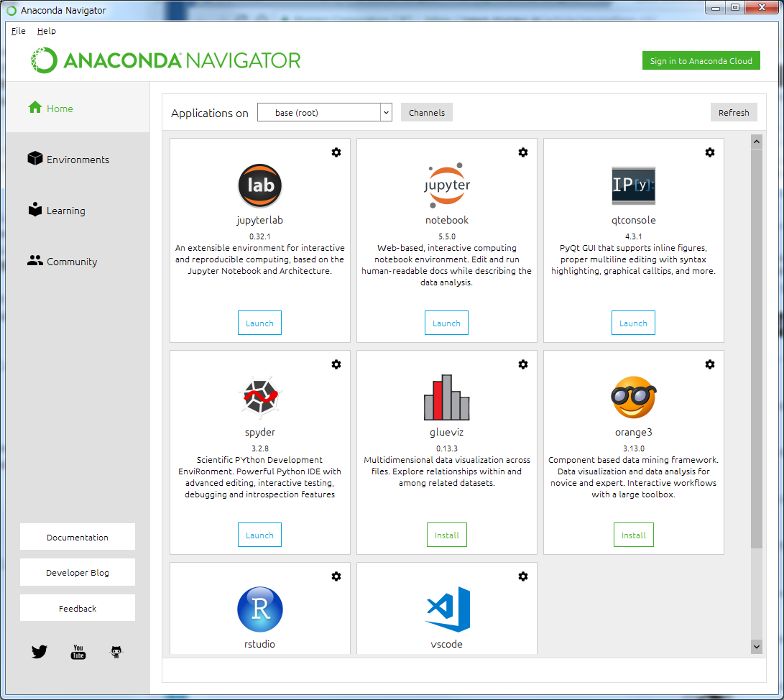Click the scrollbar down arrow
Viewport: 784px width, 700px height.
tap(757, 647)
